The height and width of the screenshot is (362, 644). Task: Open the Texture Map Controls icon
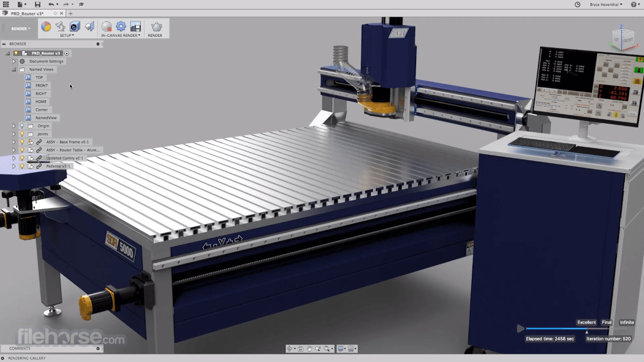(x=89, y=27)
